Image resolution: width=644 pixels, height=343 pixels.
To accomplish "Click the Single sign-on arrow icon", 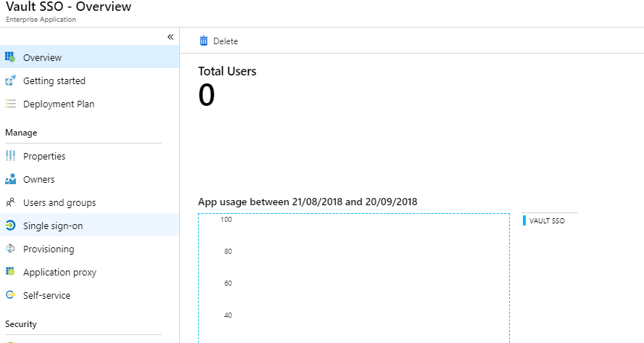I will (10, 225).
